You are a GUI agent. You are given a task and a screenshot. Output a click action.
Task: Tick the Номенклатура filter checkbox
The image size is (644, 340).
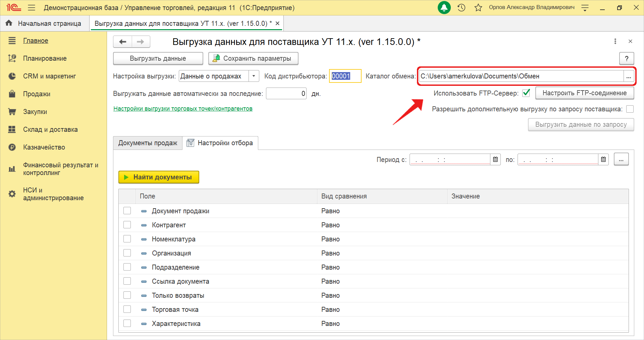pyautogui.click(x=127, y=239)
